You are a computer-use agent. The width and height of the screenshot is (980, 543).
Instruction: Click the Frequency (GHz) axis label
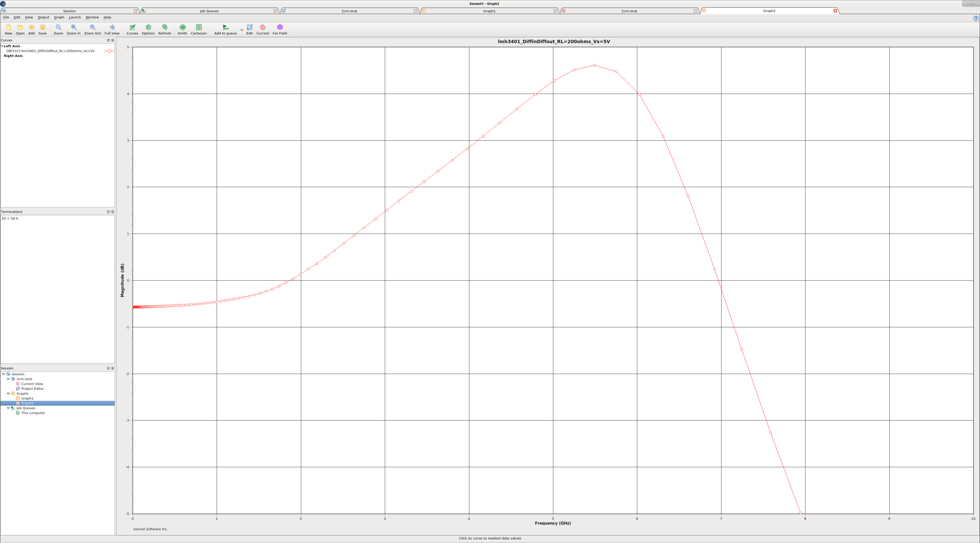[x=553, y=523]
